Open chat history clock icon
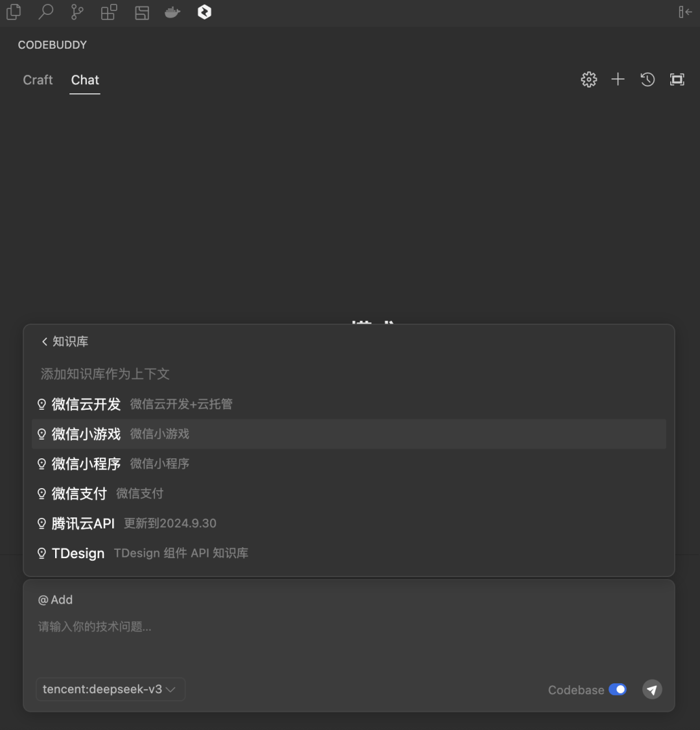Image resolution: width=700 pixels, height=730 pixels. 647,80
